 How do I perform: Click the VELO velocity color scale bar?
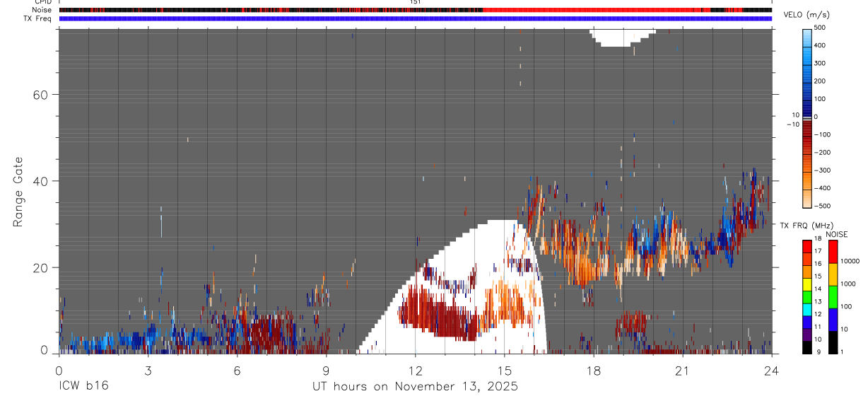807,117
